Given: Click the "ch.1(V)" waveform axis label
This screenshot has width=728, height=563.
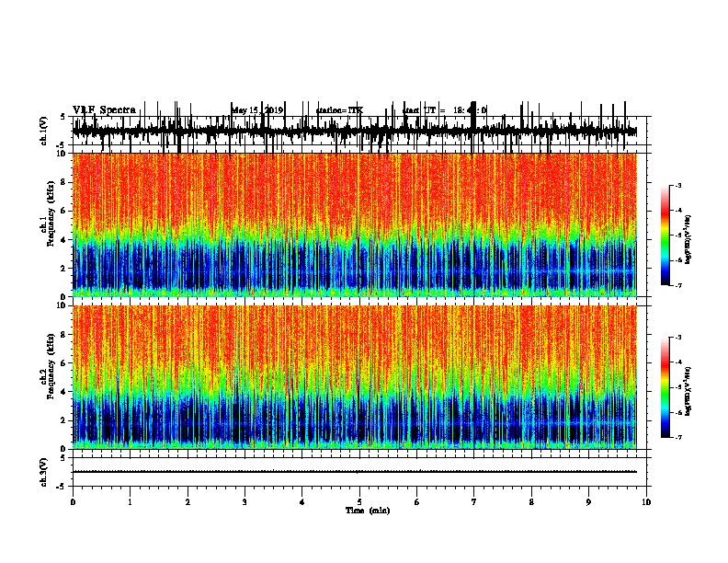Looking at the screenshot, I should point(44,131).
